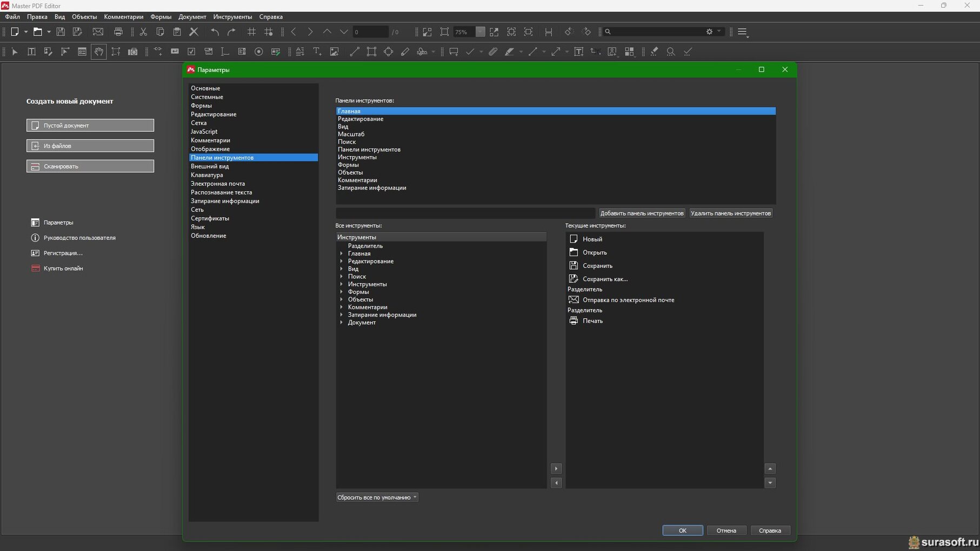Select the Attach File paperclip tool
980x551 pixels.
click(x=493, y=52)
